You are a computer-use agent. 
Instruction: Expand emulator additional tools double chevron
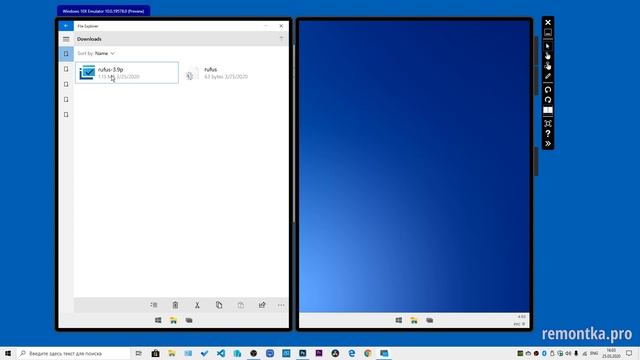tap(548, 144)
